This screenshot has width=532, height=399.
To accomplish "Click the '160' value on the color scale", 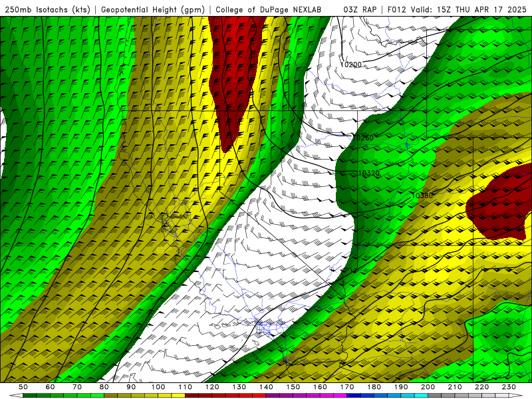I will pyautogui.click(x=320, y=387).
